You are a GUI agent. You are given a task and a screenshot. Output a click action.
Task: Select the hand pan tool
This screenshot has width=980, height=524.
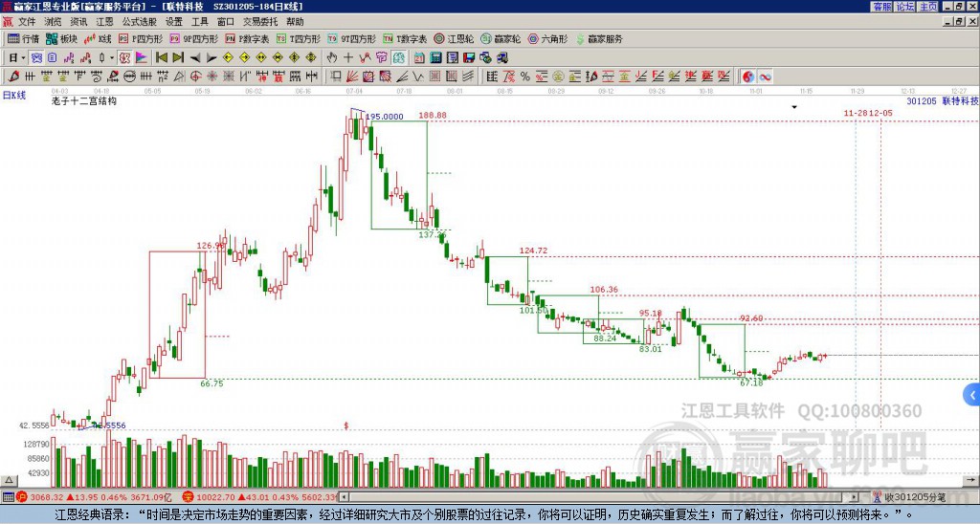pos(331,58)
